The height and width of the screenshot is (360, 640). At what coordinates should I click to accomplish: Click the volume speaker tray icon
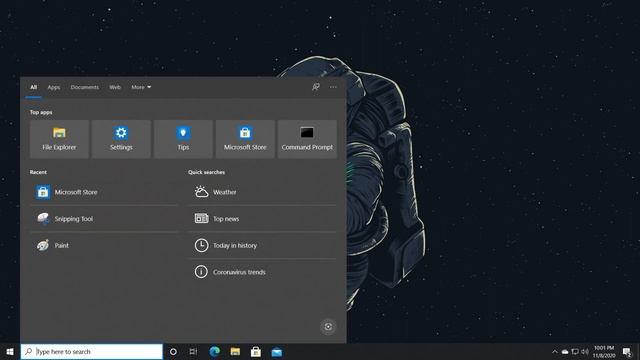[x=585, y=351]
